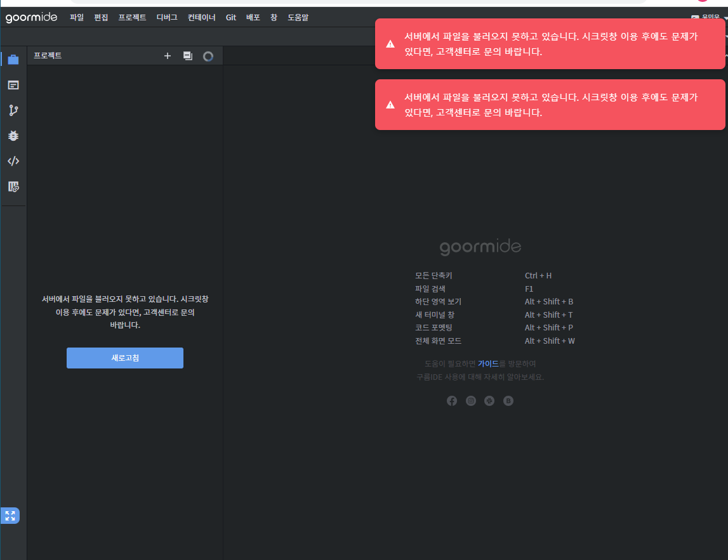The image size is (728, 560).
Task: Open the 배포 menu
Action: (x=253, y=18)
